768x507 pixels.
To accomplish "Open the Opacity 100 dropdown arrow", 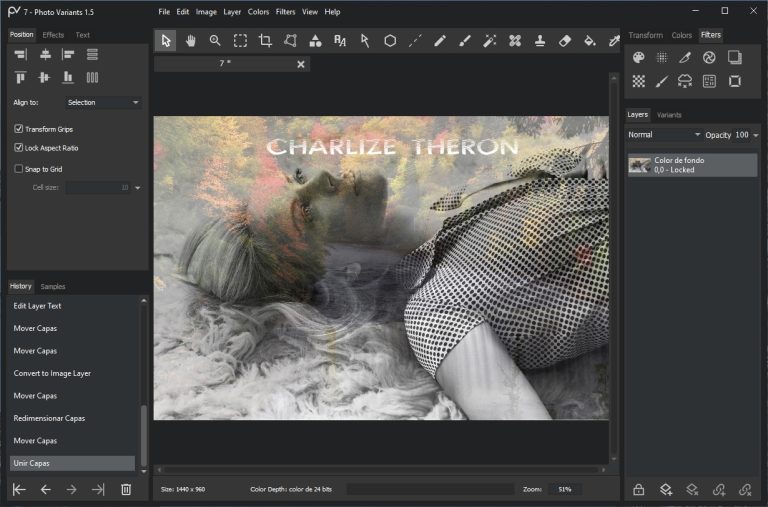I will [x=756, y=135].
